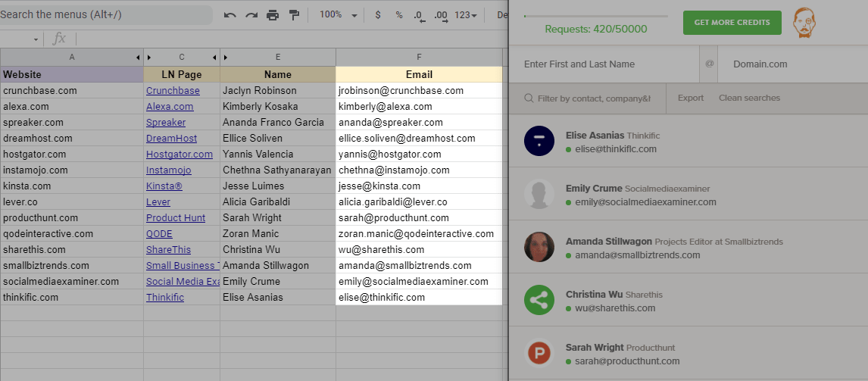
Task: Open the name box dropdown arrow
Action: tap(36, 39)
